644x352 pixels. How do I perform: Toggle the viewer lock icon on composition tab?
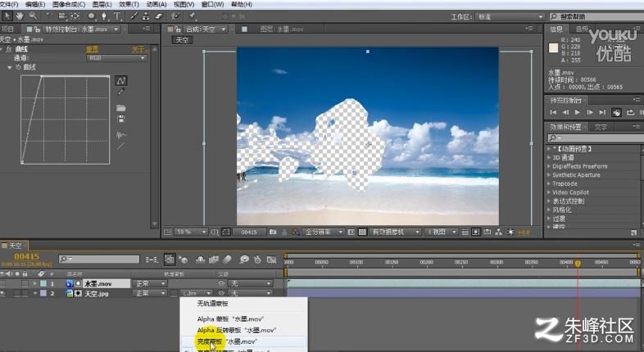(x=178, y=29)
